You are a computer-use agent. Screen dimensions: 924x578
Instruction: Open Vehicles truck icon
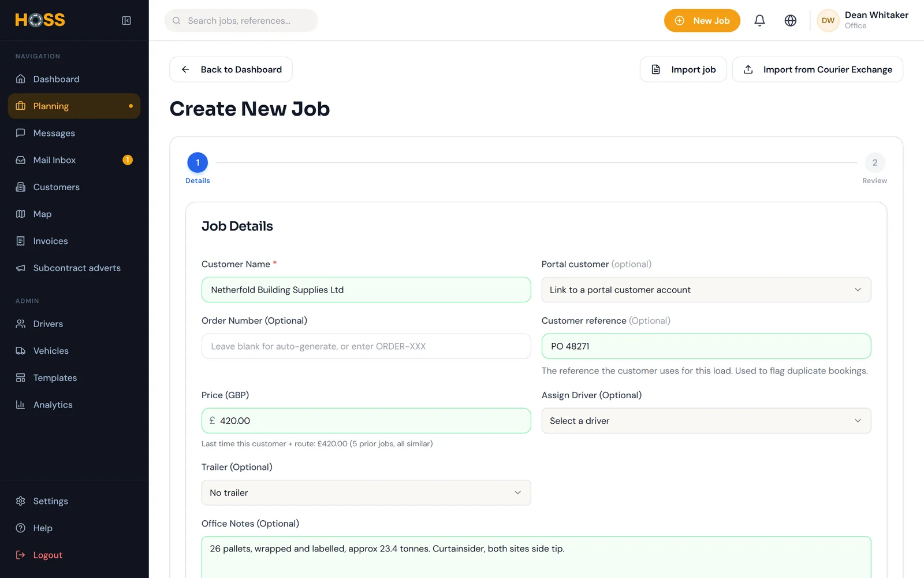pyautogui.click(x=21, y=351)
